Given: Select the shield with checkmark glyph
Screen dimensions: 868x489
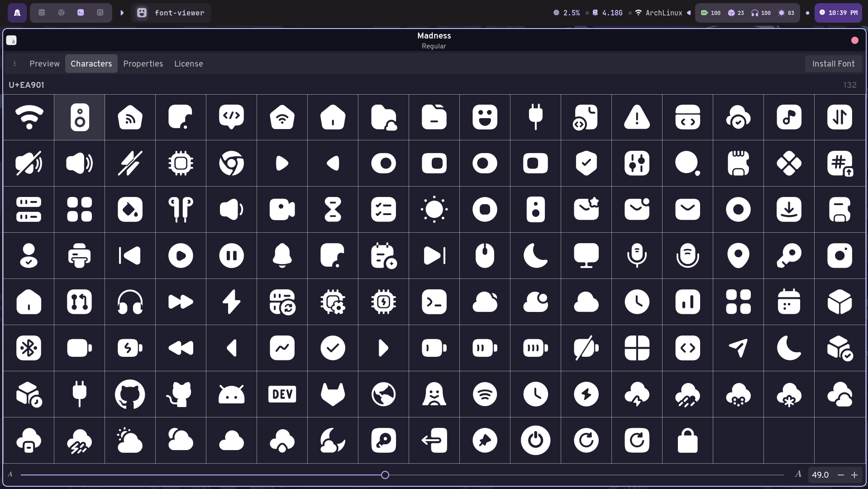Looking at the screenshot, I should pyautogui.click(x=587, y=163).
